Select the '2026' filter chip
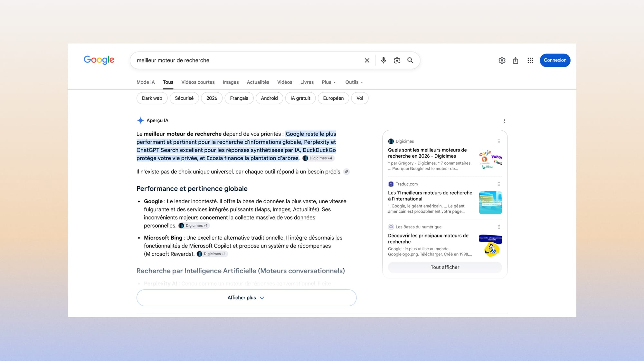 212,98
